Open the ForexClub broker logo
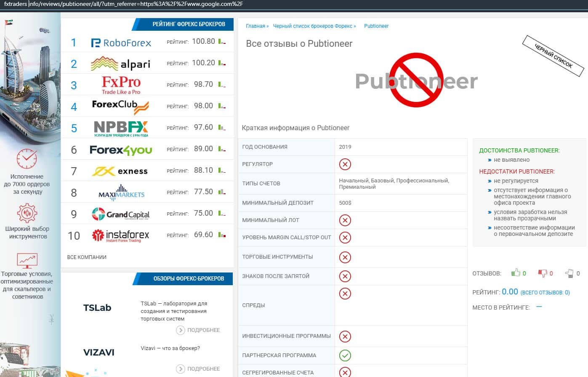Viewport: 588px width, 377px height. point(120,107)
